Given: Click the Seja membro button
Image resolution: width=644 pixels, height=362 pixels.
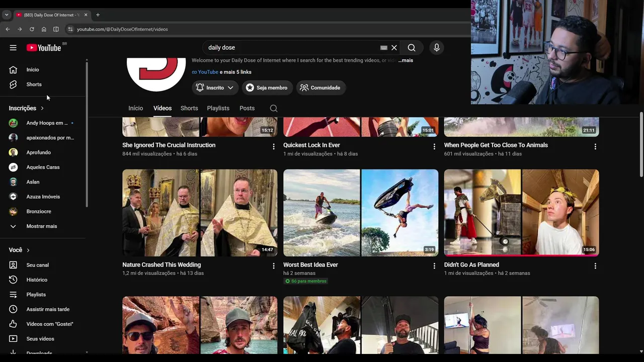Looking at the screenshot, I should (267, 87).
